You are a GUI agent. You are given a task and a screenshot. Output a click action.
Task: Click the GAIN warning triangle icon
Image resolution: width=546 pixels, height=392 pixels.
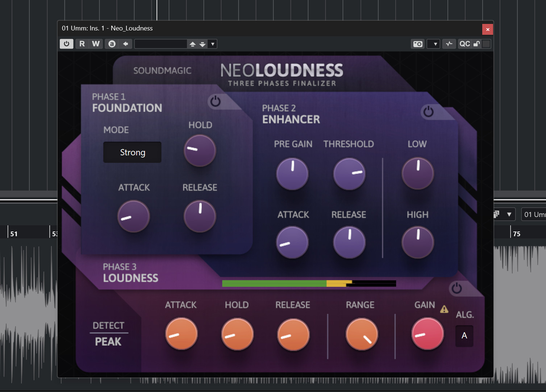pos(444,309)
